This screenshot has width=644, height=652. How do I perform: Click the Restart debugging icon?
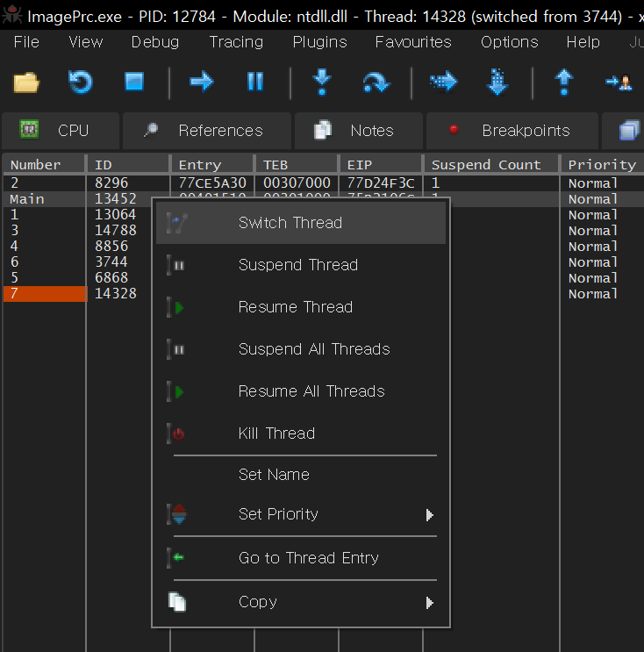(80, 82)
